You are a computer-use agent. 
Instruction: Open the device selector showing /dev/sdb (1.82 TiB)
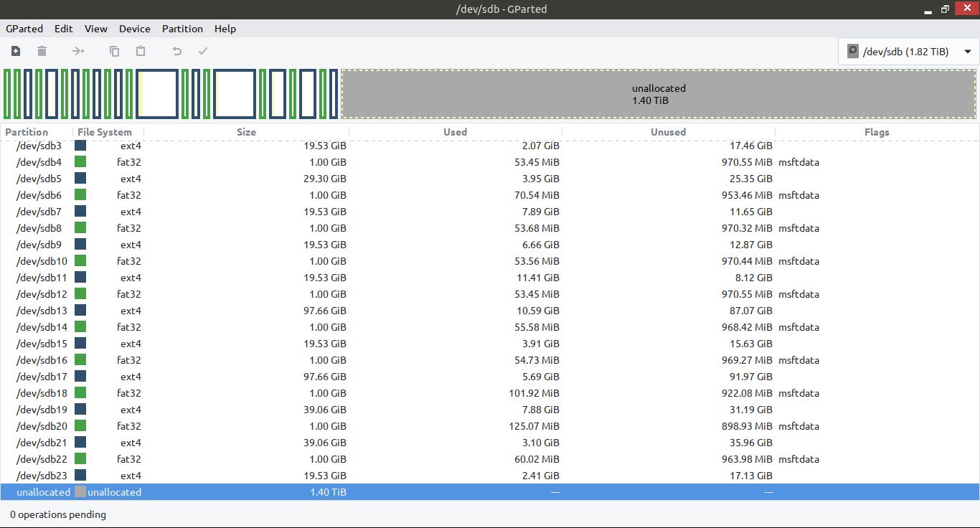coord(908,51)
